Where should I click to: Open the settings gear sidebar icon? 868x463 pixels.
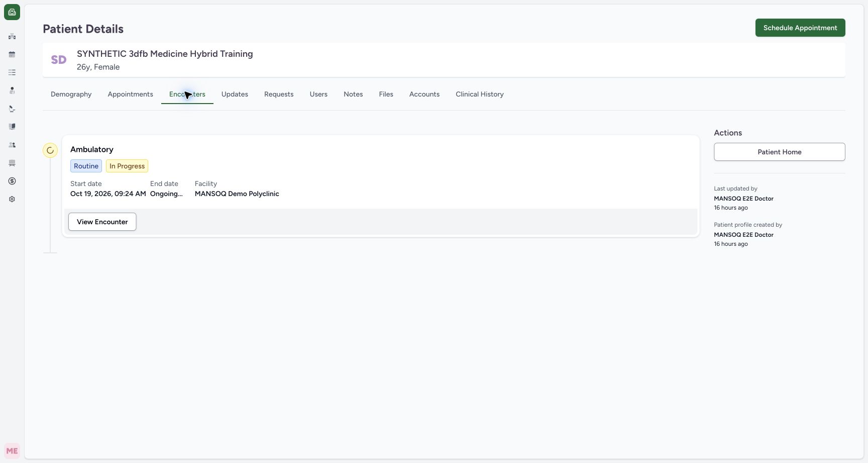pyautogui.click(x=12, y=199)
